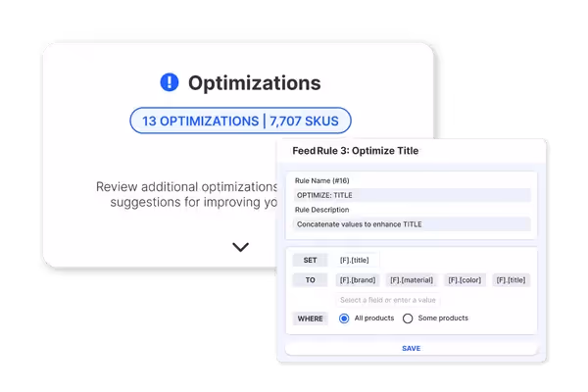This screenshot has height=392, width=588.
Task: Open the 13 Optimizations 7,707 SKUs badge
Action: coord(240,121)
